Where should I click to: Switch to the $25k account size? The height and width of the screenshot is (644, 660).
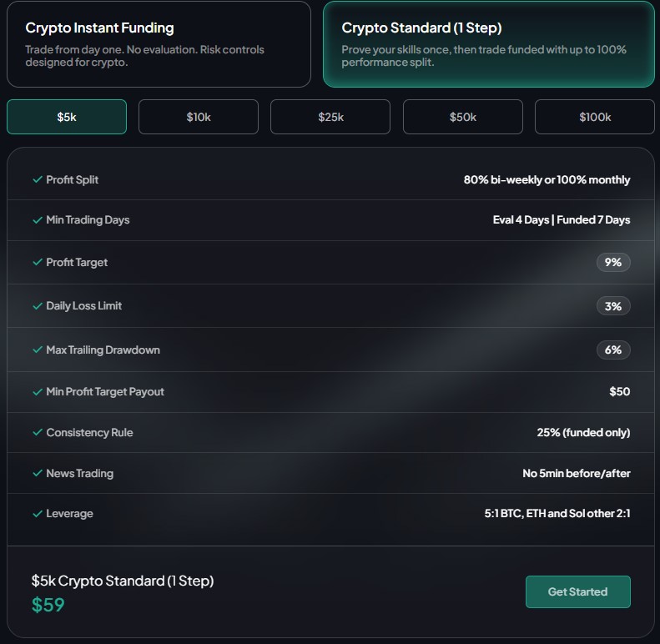point(330,117)
